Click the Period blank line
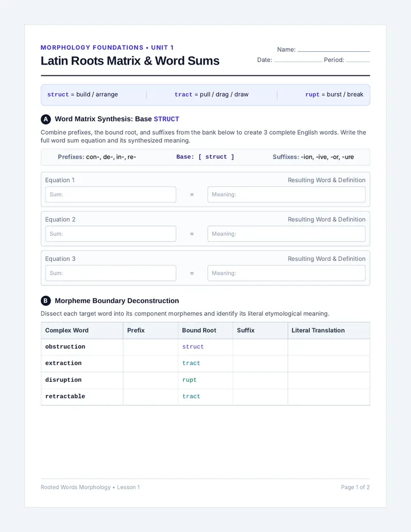 [358, 61]
